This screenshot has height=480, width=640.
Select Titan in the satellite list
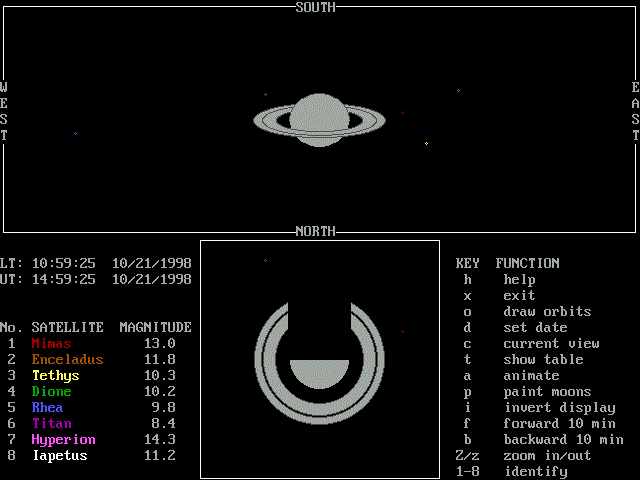51,423
